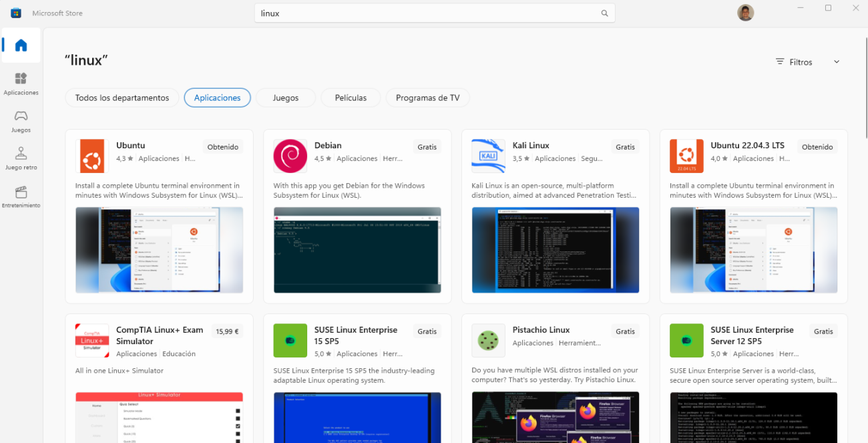Open the user profile avatar
The image size is (868, 443).
[x=746, y=13]
